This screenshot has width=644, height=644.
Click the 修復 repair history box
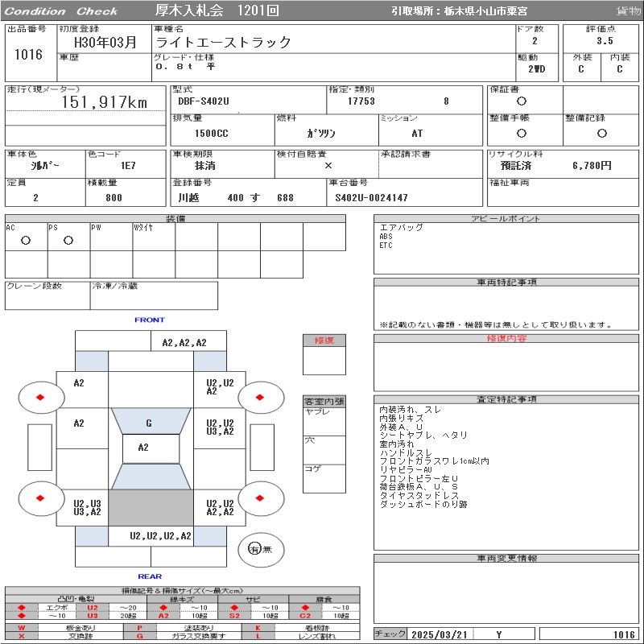pyautogui.click(x=324, y=354)
